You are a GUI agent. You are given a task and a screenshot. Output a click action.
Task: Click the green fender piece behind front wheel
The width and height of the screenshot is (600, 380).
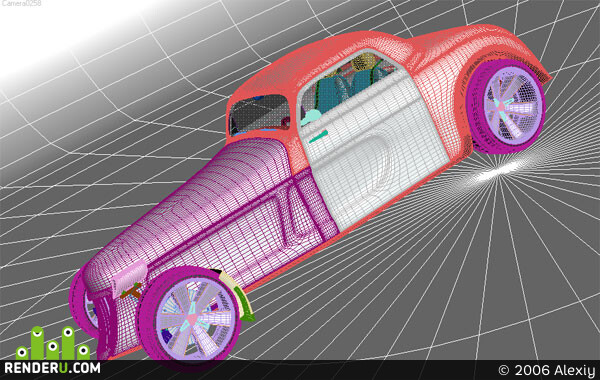tap(245, 304)
